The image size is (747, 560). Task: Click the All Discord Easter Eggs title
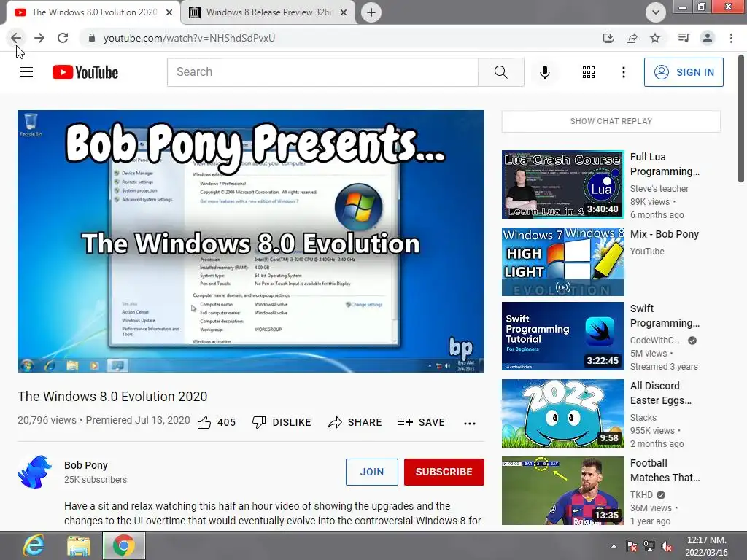[x=661, y=393]
